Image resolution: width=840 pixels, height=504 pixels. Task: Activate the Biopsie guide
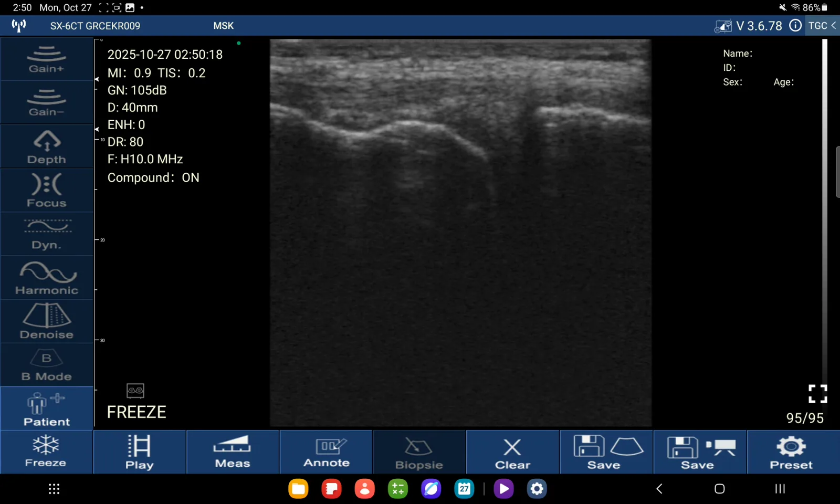419,452
